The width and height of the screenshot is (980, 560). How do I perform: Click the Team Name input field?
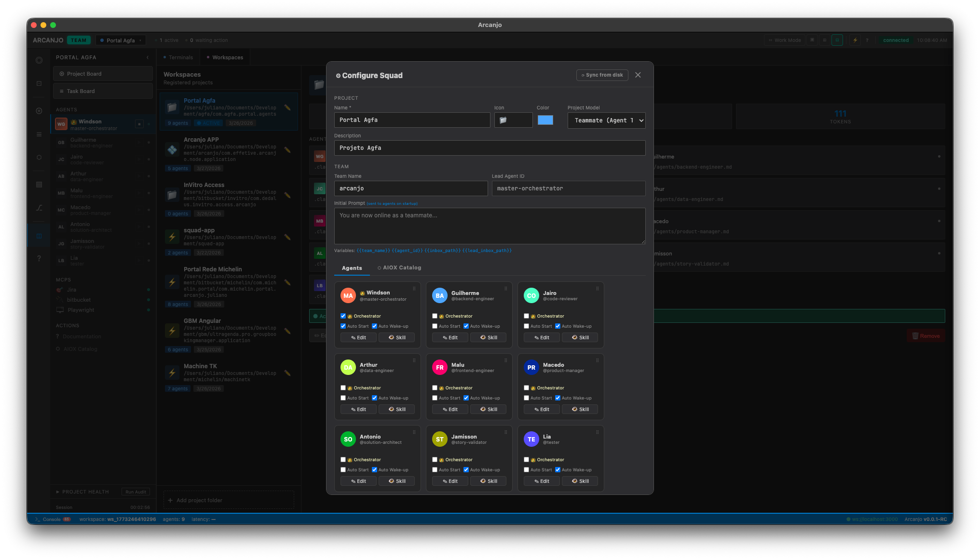pyautogui.click(x=410, y=188)
